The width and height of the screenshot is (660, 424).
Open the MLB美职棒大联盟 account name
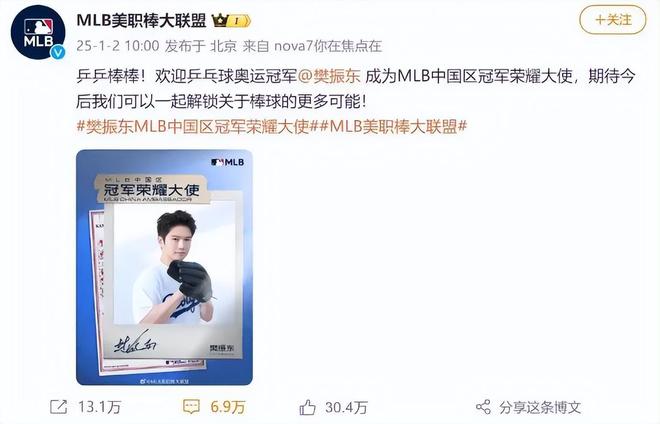[141, 20]
